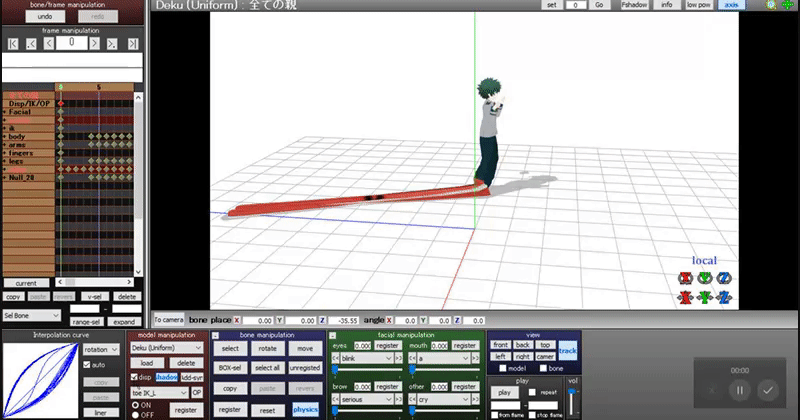This screenshot has height=420, width=800.
Task: Click the undo button
Action: click(x=45, y=16)
